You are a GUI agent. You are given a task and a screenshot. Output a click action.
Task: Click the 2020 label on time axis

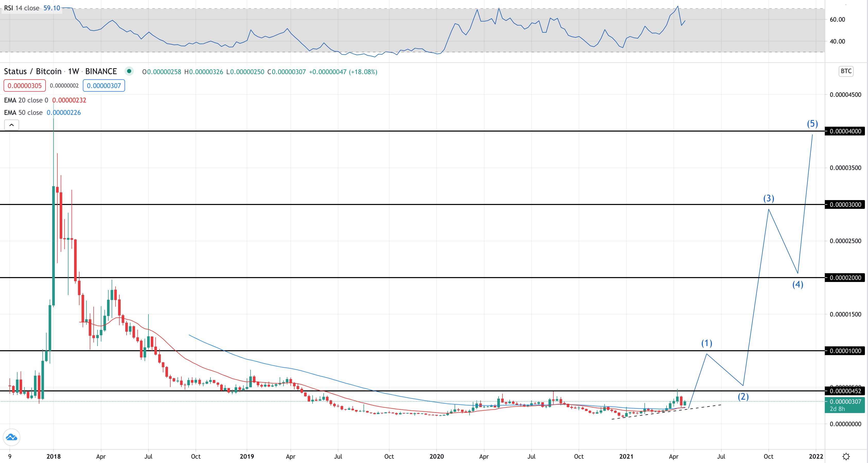[x=437, y=456]
